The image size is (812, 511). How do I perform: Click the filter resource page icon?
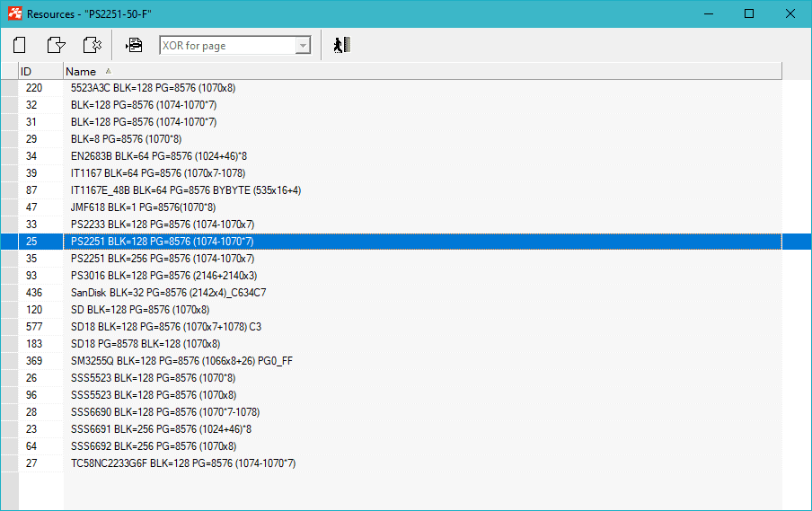click(x=56, y=45)
